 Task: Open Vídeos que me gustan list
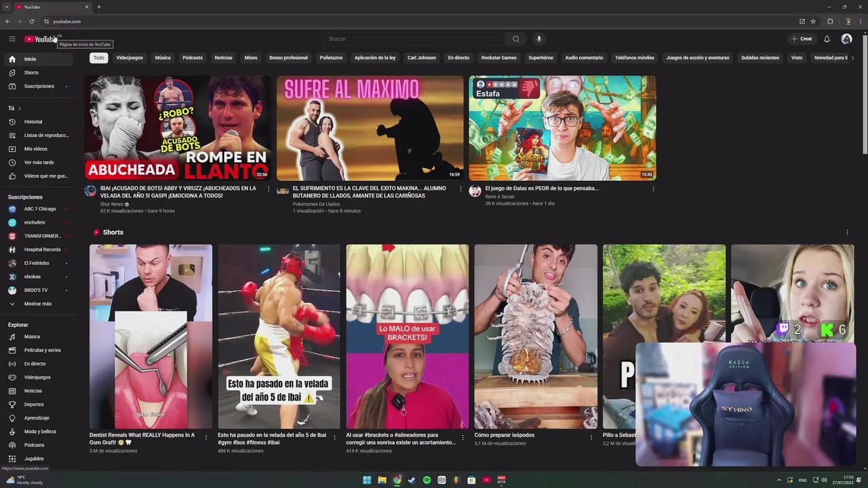point(37,176)
